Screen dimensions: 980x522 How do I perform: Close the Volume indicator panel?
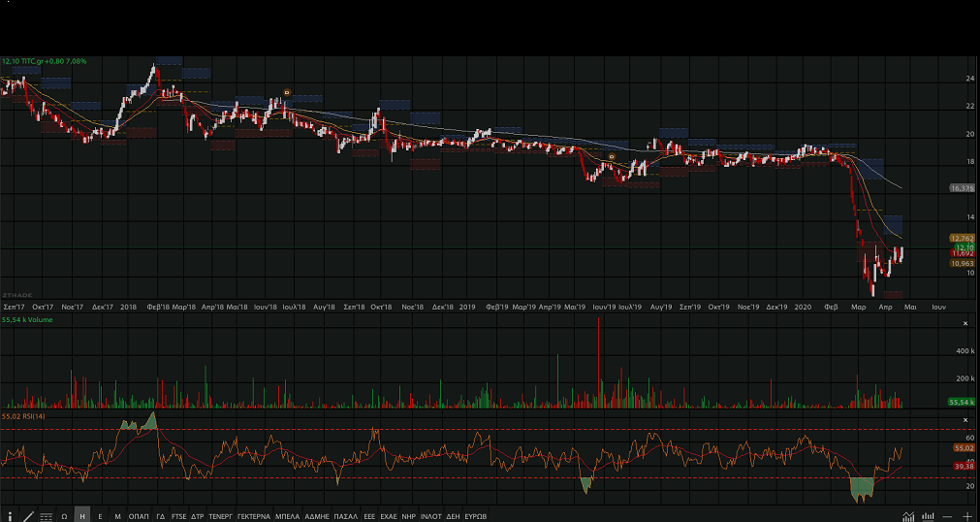pyautogui.click(x=964, y=323)
